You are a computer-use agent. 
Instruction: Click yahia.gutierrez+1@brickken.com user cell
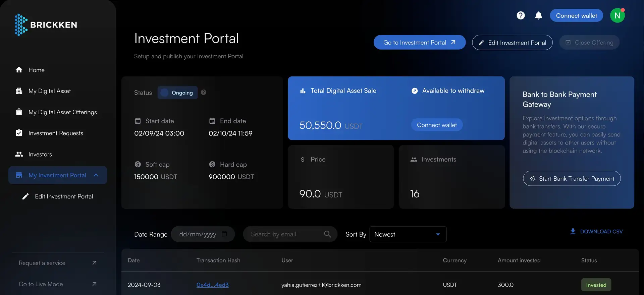pos(321,285)
